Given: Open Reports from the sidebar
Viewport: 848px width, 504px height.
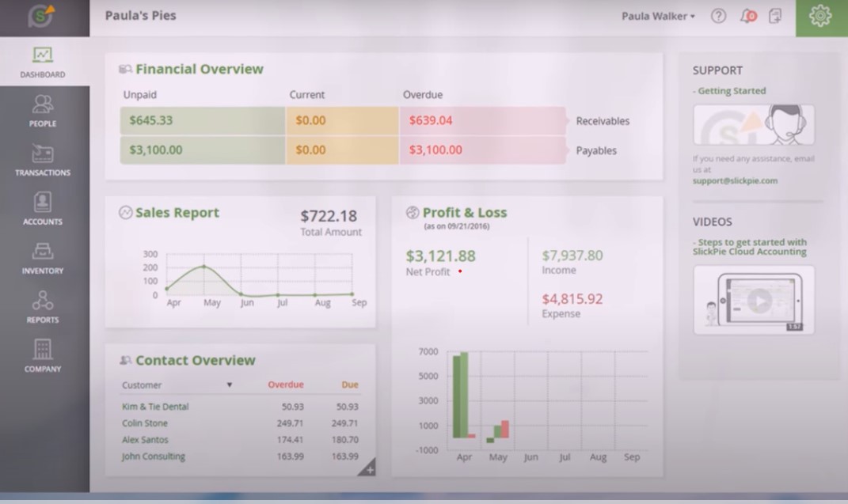Looking at the screenshot, I should click(43, 307).
